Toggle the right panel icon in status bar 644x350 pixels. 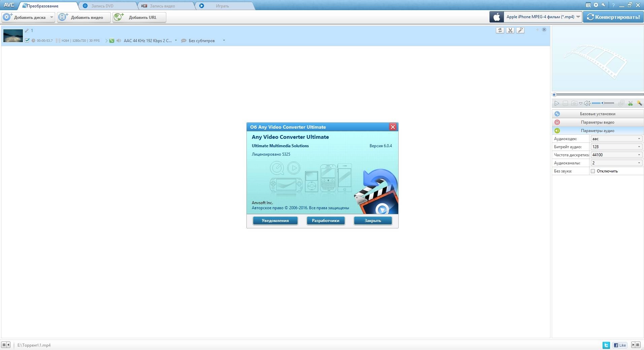click(x=636, y=345)
